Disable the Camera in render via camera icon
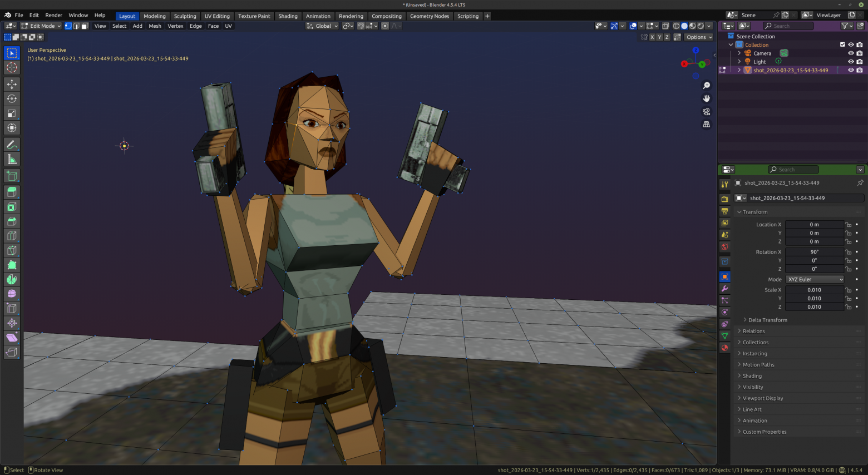 [x=859, y=53]
